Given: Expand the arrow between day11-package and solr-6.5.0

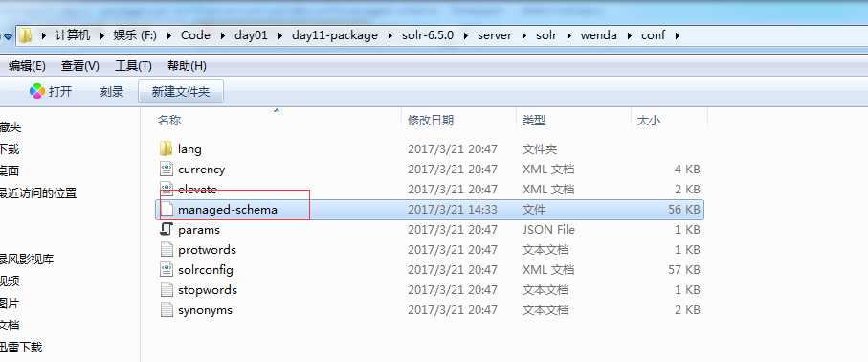Looking at the screenshot, I should click(389, 36).
